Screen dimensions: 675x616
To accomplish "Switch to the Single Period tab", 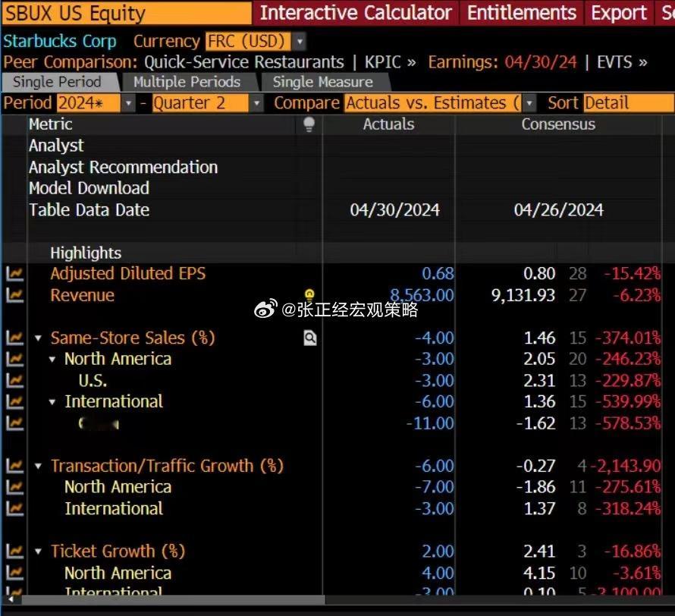I will pyautogui.click(x=57, y=82).
